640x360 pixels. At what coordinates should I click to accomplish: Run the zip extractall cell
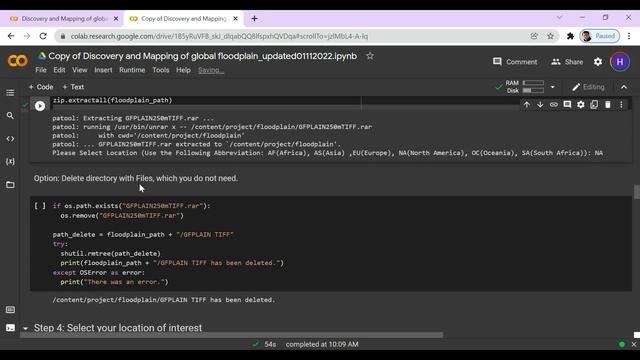click(x=40, y=106)
